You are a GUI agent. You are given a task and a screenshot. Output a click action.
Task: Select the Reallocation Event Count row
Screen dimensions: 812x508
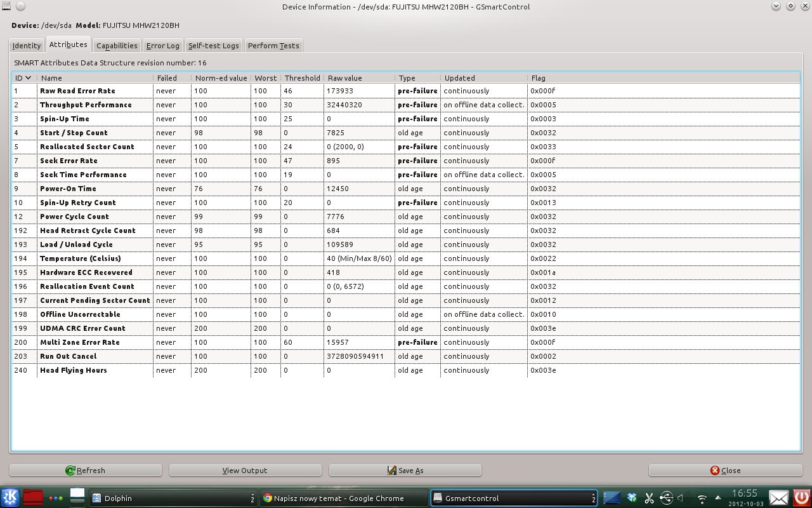pos(406,286)
